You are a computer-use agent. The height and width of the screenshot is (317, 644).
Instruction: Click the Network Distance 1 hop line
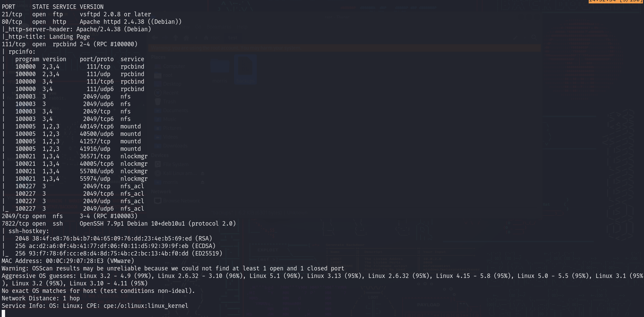click(41, 298)
